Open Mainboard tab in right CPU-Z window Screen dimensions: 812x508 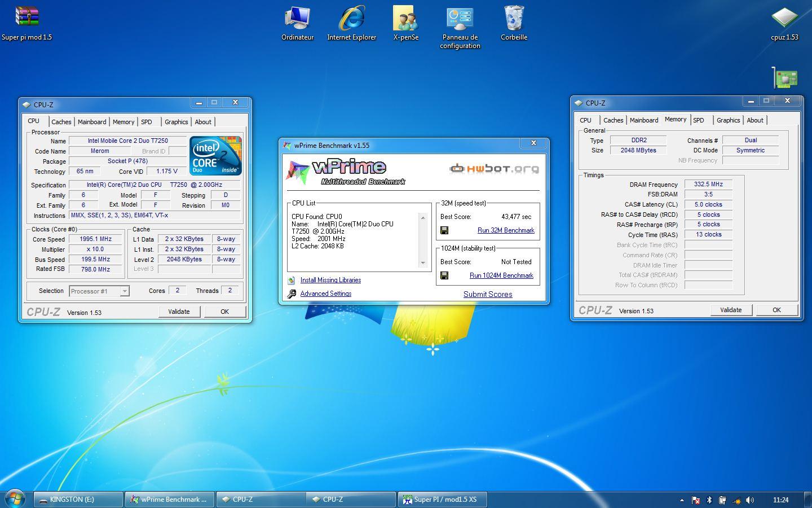click(x=644, y=120)
